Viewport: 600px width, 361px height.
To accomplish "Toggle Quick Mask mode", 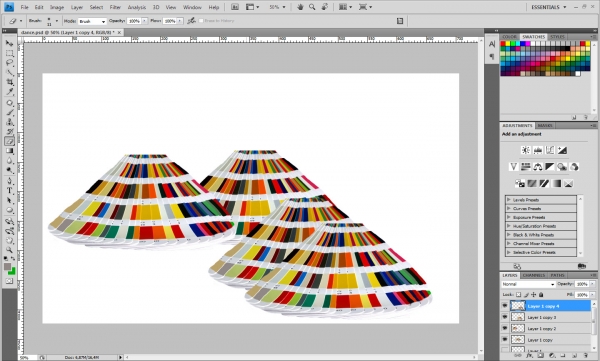I will [x=9, y=281].
